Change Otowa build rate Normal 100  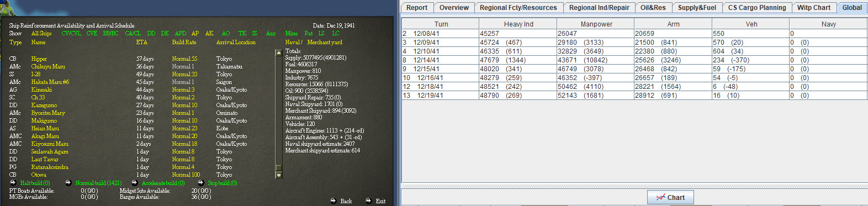pos(186,175)
